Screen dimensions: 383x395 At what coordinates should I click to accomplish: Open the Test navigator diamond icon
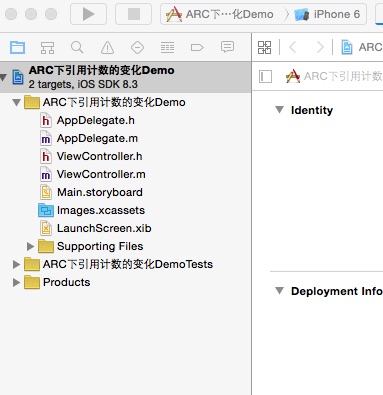click(137, 48)
